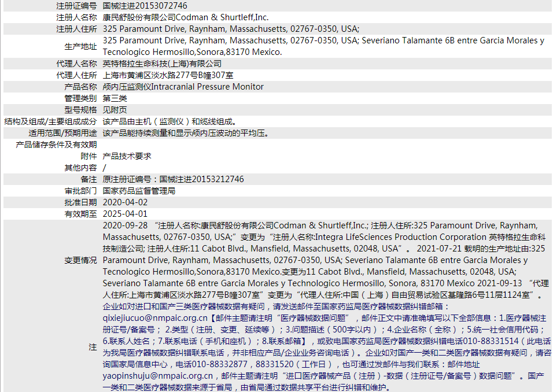Click the 注册人住所 label
Screen dimensions: 553x392
click(x=76, y=29)
